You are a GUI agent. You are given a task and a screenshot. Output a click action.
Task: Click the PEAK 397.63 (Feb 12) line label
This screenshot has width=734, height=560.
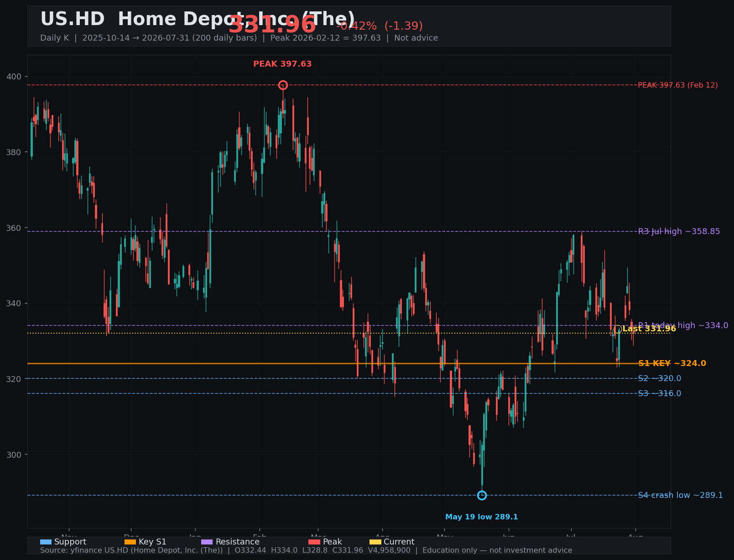(x=677, y=85)
